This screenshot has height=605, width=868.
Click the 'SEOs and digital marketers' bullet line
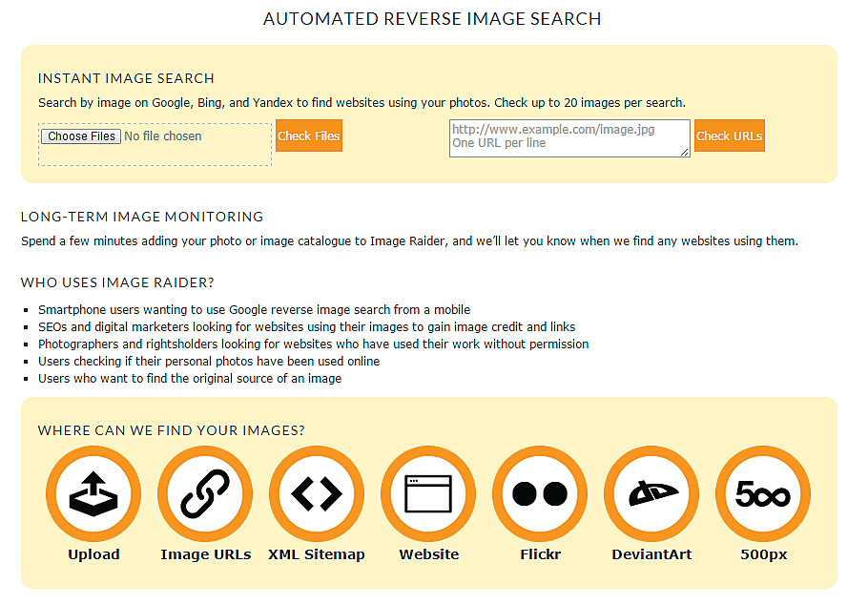[x=307, y=327]
